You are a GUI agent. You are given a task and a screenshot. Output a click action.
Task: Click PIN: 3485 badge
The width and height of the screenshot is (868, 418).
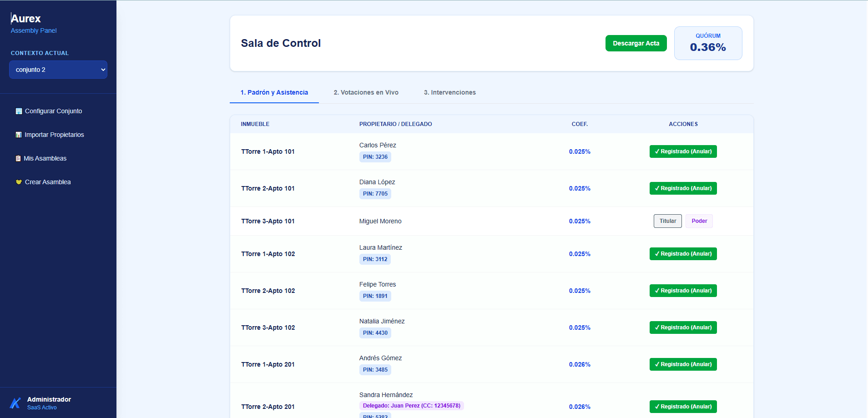[x=375, y=370]
